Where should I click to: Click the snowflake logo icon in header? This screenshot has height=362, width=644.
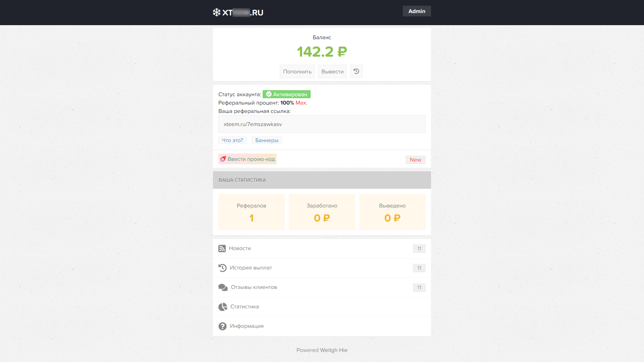click(x=217, y=12)
